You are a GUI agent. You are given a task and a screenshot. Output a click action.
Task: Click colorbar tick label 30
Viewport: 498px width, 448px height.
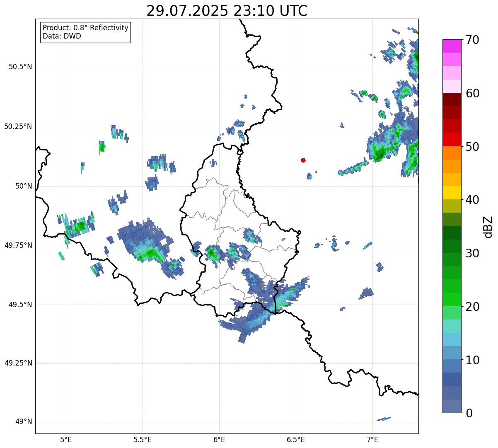tap(472, 253)
